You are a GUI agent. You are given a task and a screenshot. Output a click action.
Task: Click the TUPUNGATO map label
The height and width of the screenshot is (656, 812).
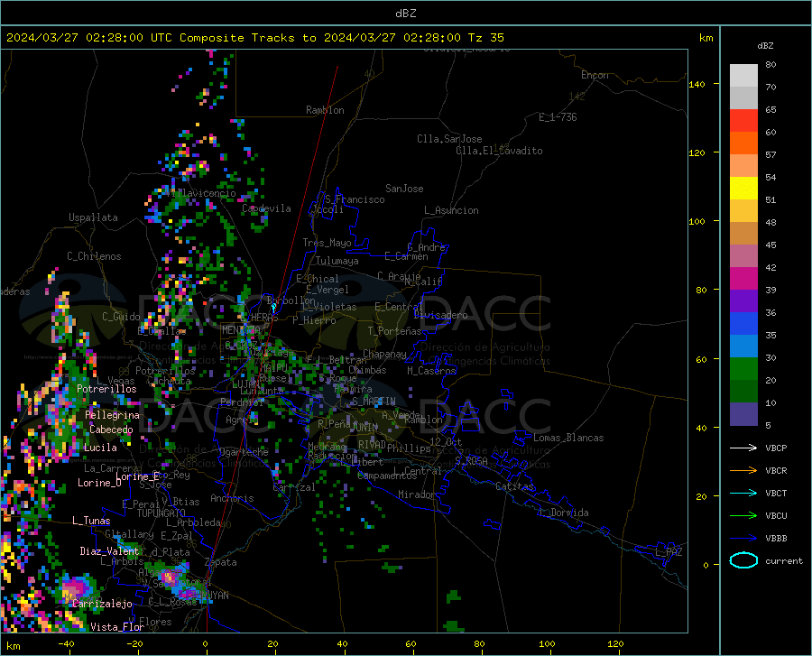[161, 513]
